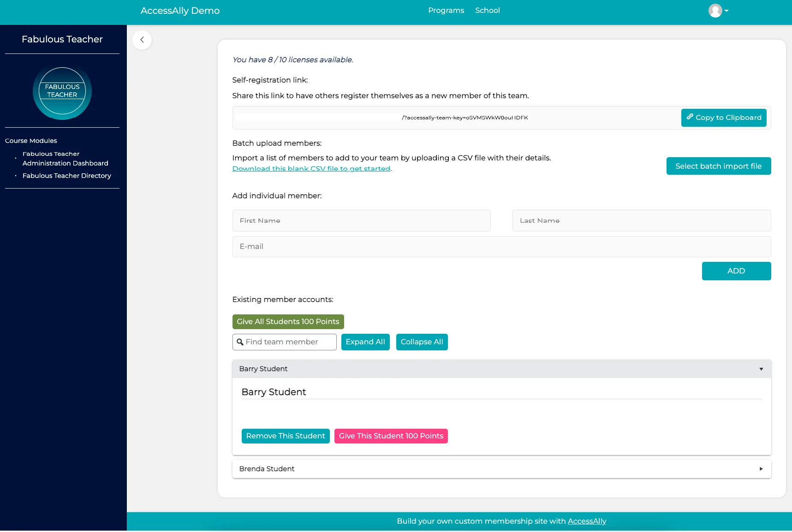The height and width of the screenshot is (532, 792).
Task: Collapse the sidebar with the back chevron
Action: pyautogui.click(x=142, y=40)
